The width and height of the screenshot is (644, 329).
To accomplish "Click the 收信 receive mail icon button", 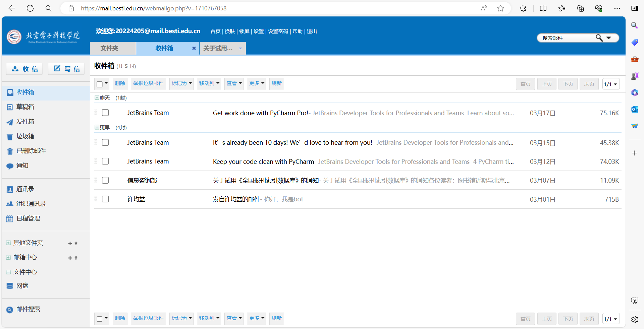I will coord(24,69).
